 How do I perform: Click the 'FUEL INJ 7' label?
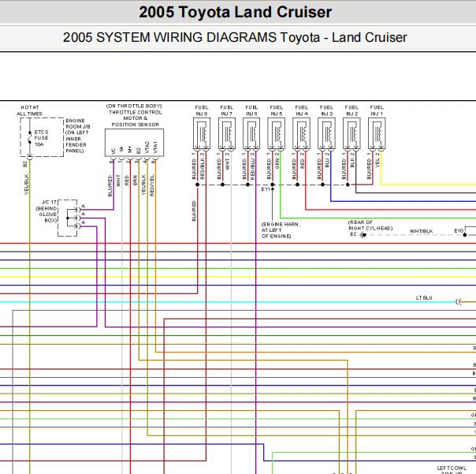227,110
